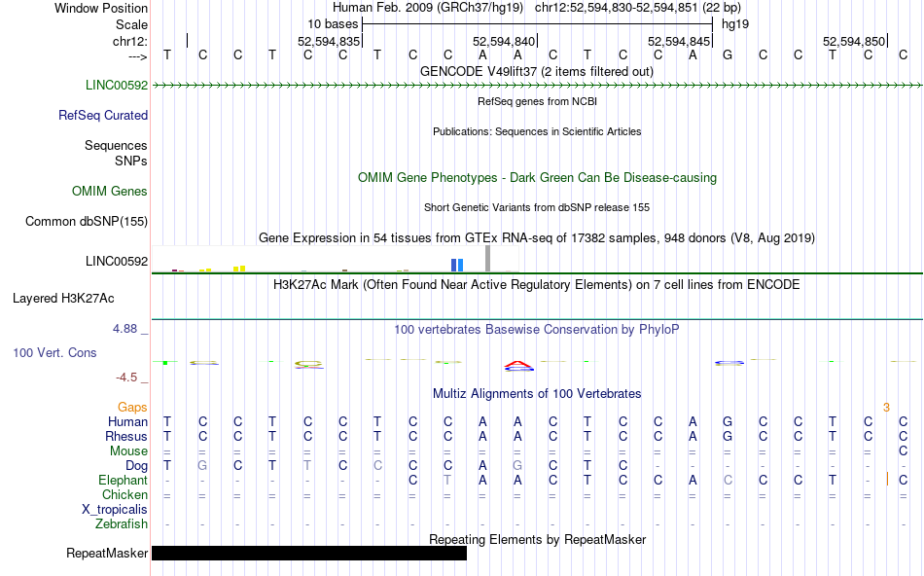Viewport: 924px width, 576px height.
Task: Click the tall gray GTEx expression bar
Action: coord(488,259)
